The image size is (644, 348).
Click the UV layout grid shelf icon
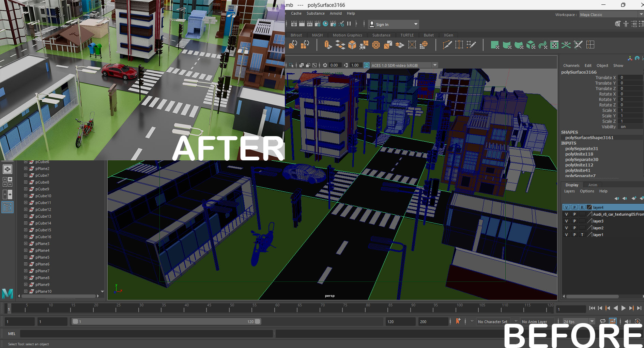click(590, 45)
